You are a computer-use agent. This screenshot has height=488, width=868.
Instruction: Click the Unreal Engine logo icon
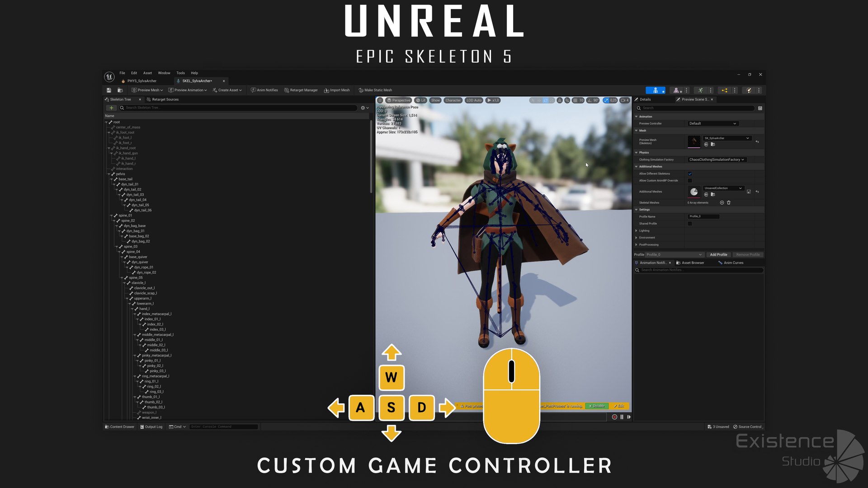pos(109,77)
